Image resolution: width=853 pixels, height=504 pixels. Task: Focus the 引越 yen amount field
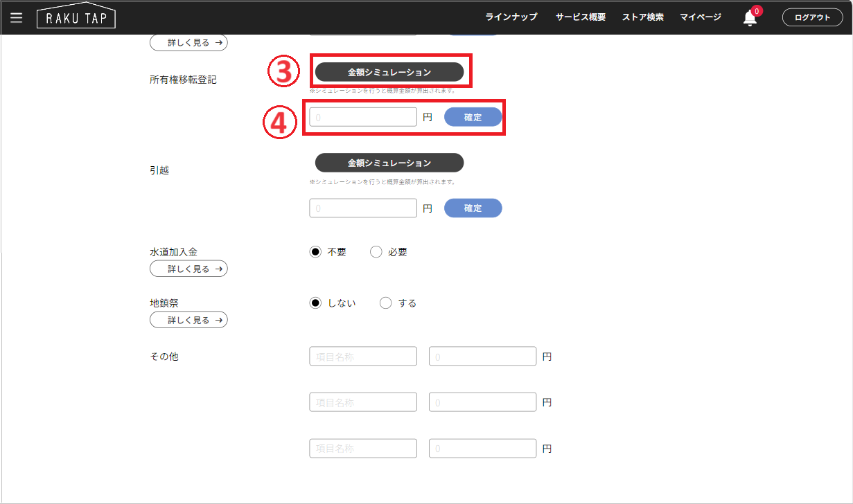(x=363, y=208)
